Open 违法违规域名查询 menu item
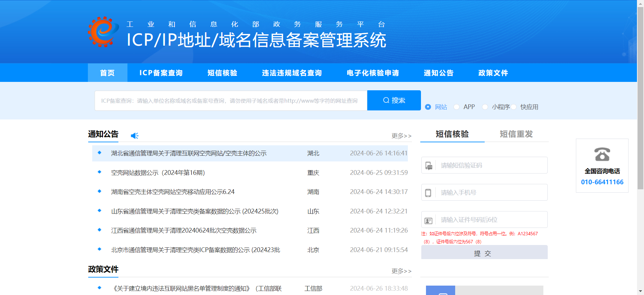This screenshot has width=644, height=295. coord(292,73)
